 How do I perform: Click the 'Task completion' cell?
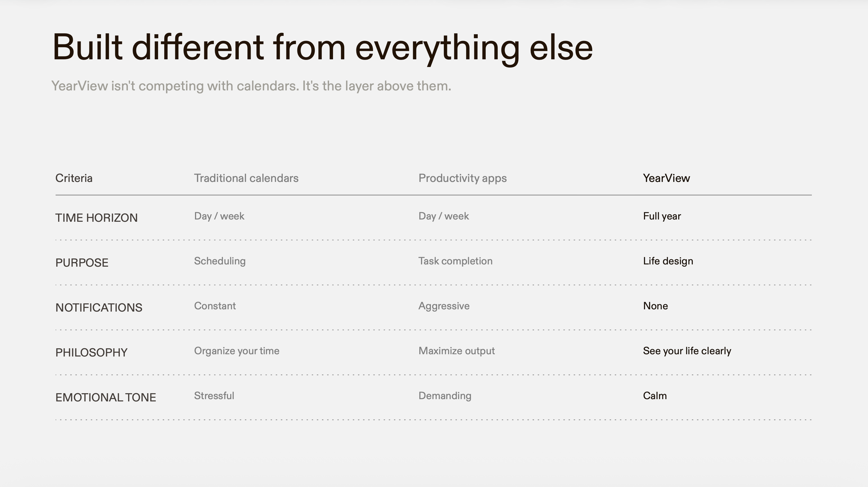[x=455, y=261]
